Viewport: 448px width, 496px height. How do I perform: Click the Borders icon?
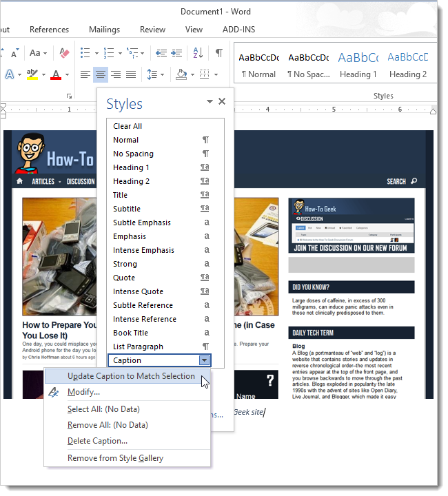pyautogui.click(x=205, y=74)
